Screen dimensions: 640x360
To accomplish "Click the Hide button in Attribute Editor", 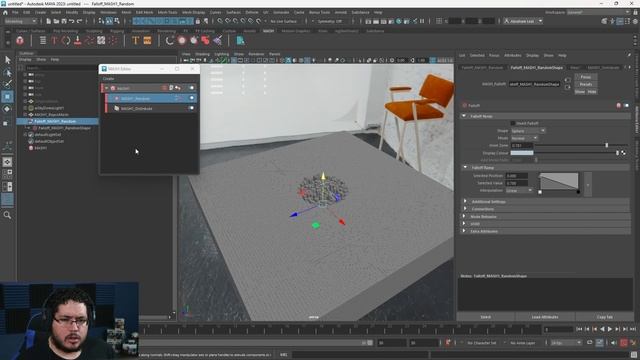I will (x=592, y=92).
